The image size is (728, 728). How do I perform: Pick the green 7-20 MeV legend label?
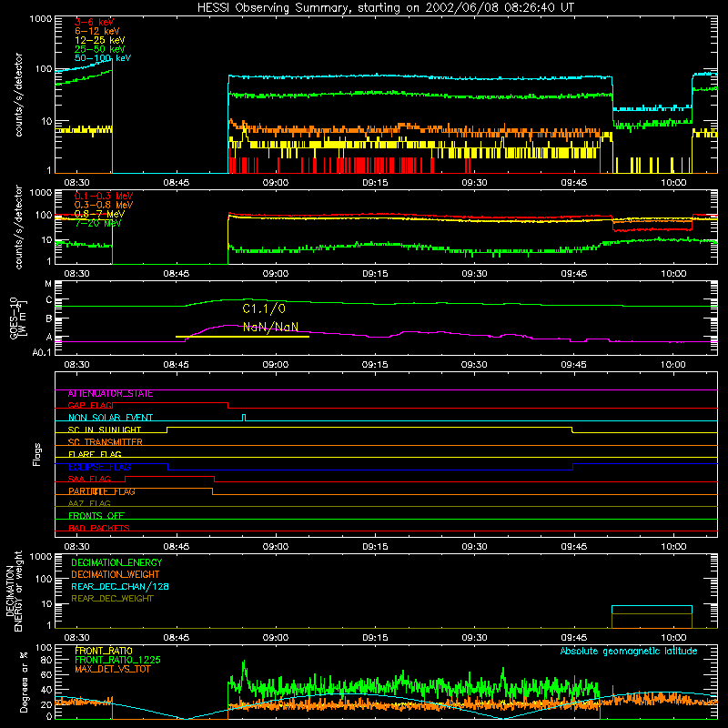(98, 223)
